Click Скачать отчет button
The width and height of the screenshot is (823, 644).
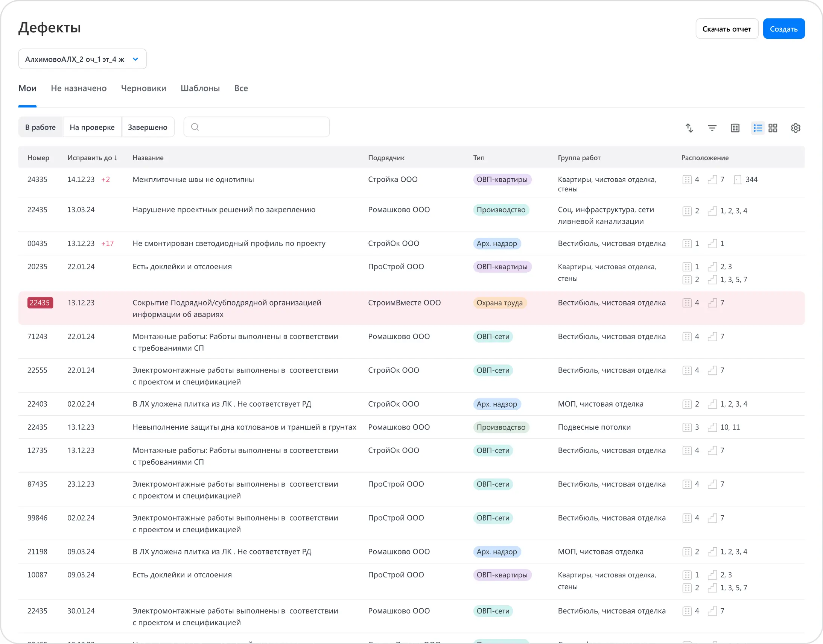(727, 29)
